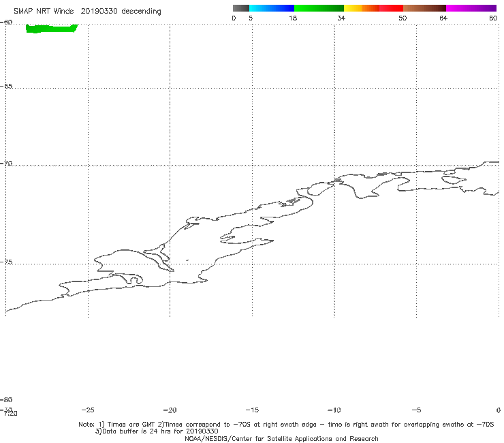Image resolution: width=504 pixels, height=443 pixels.
Task: Click the color bar label "80" at the purple end
Action: [493, 18]
